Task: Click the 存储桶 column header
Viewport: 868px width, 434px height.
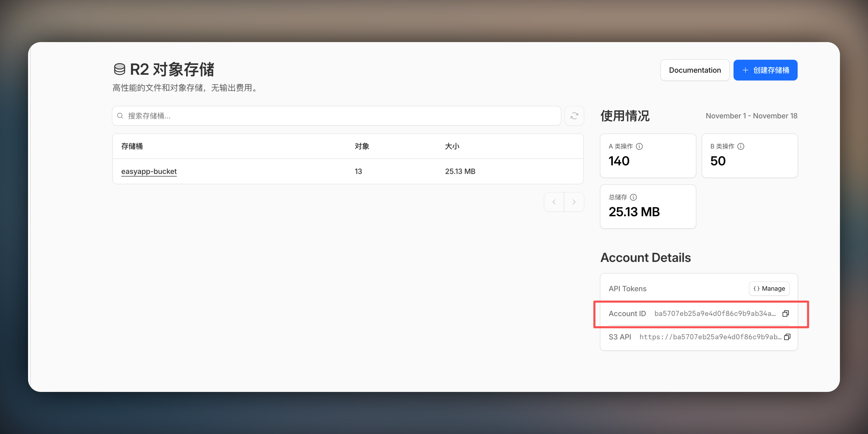Action: [x=132, y=146]
